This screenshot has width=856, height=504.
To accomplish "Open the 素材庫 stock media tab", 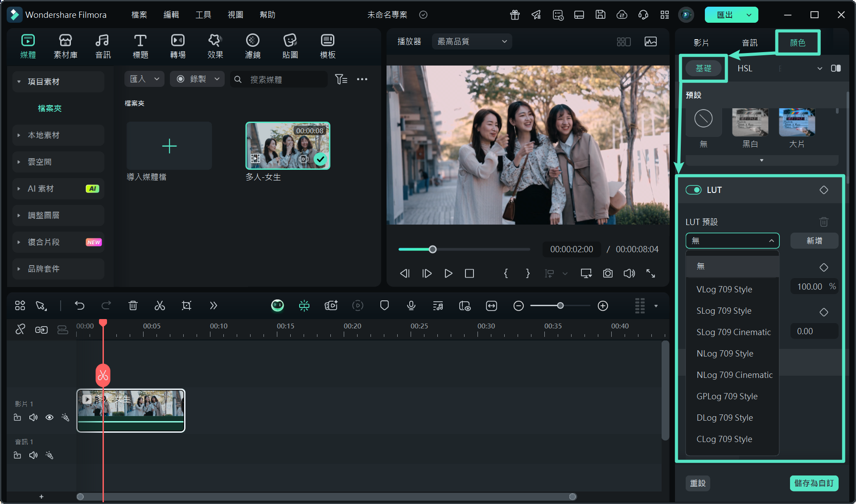I will (66, 46).
